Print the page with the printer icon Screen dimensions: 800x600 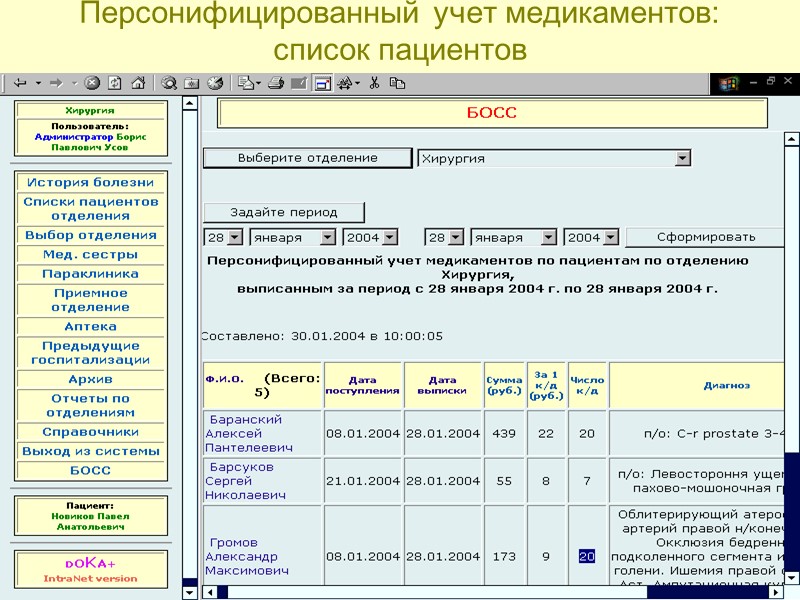tap(276, 83)
